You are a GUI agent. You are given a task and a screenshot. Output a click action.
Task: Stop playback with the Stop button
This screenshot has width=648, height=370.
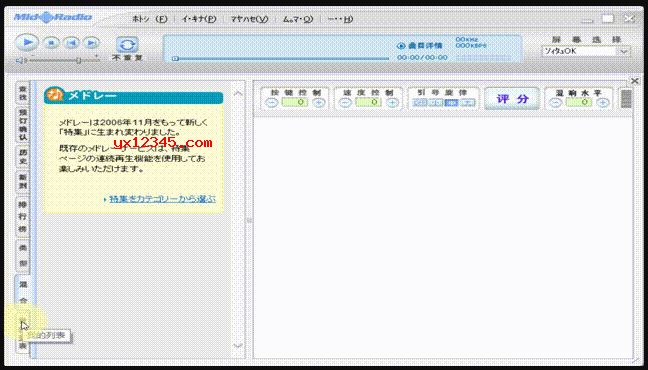[51, 43]
